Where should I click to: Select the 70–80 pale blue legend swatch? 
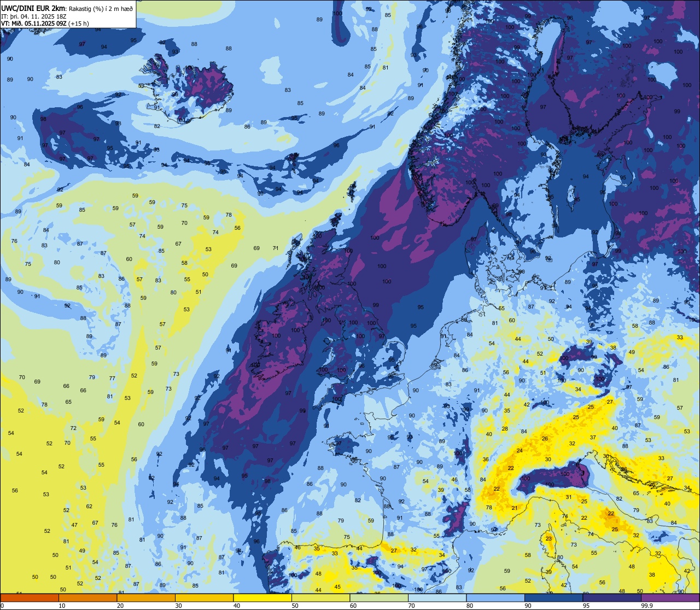click(x=437, y=598)
